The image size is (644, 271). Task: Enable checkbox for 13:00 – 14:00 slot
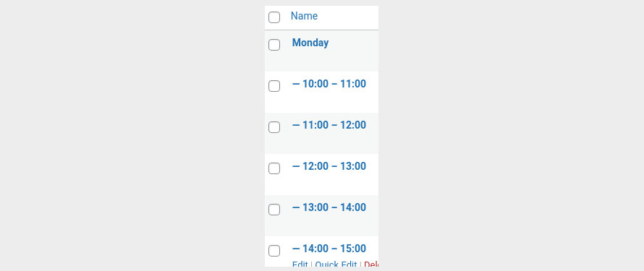pos(274,210)
